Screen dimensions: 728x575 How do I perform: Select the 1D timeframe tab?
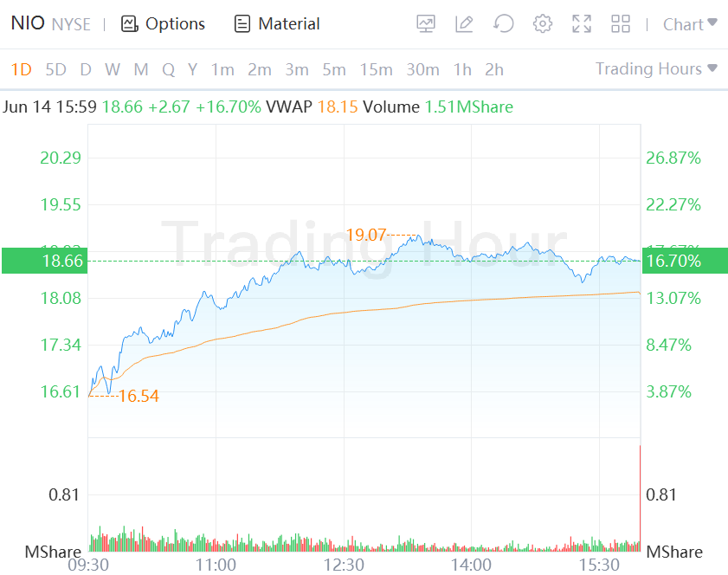[x=22, y=70]
